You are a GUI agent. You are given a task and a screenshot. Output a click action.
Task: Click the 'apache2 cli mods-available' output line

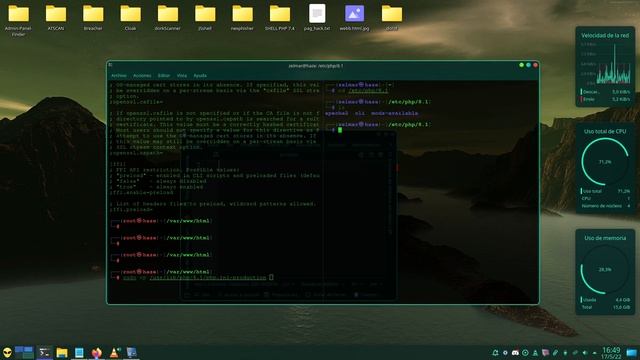pos(371,113)
